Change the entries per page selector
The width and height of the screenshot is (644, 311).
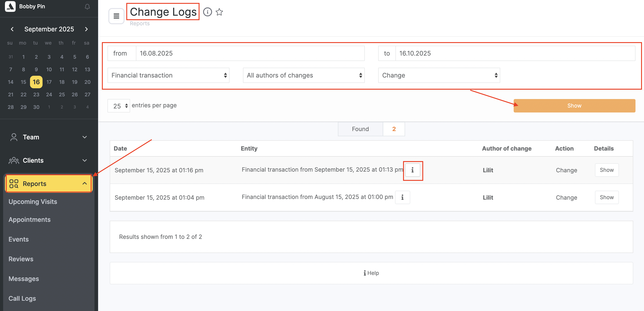click(x=119, y=106)
